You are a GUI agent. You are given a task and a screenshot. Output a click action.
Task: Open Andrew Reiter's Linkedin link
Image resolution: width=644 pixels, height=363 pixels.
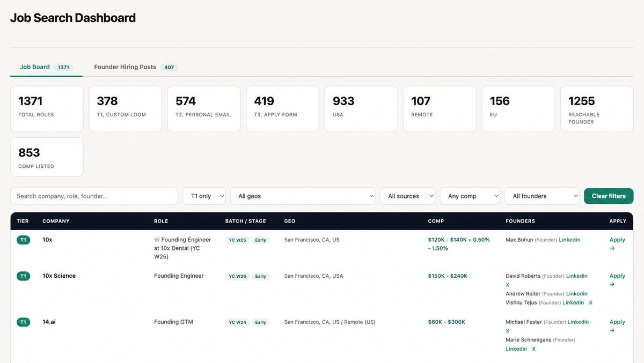click(577, 293)
